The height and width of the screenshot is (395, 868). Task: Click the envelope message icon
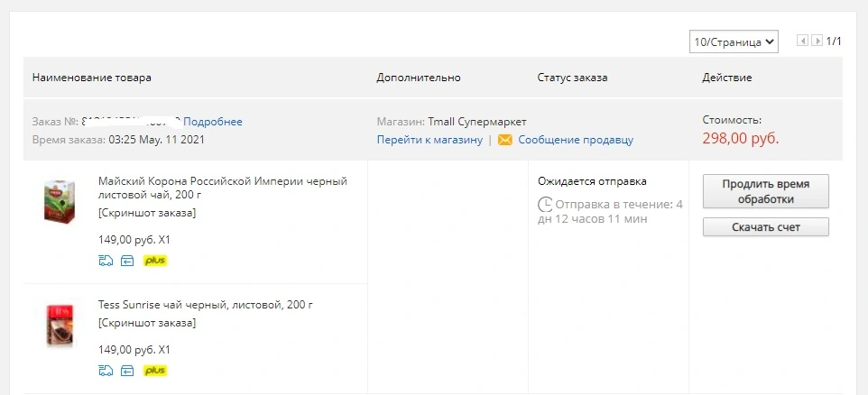(505, 140)
